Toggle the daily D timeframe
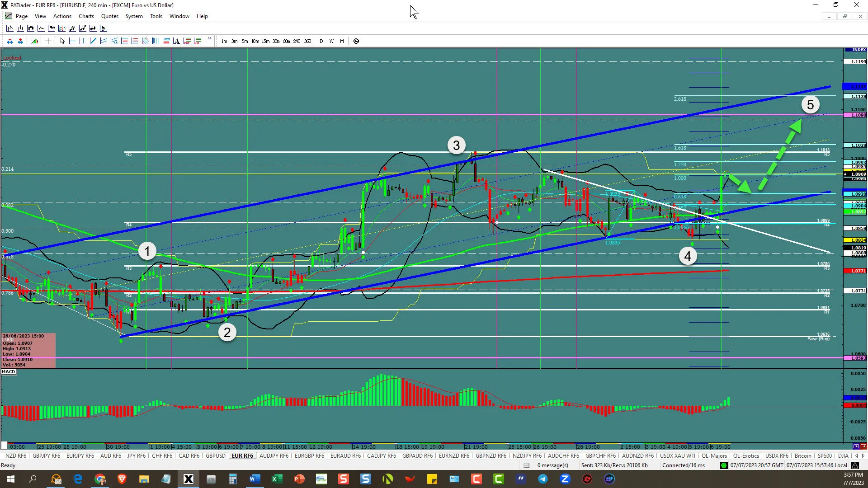 pos(321,41)
